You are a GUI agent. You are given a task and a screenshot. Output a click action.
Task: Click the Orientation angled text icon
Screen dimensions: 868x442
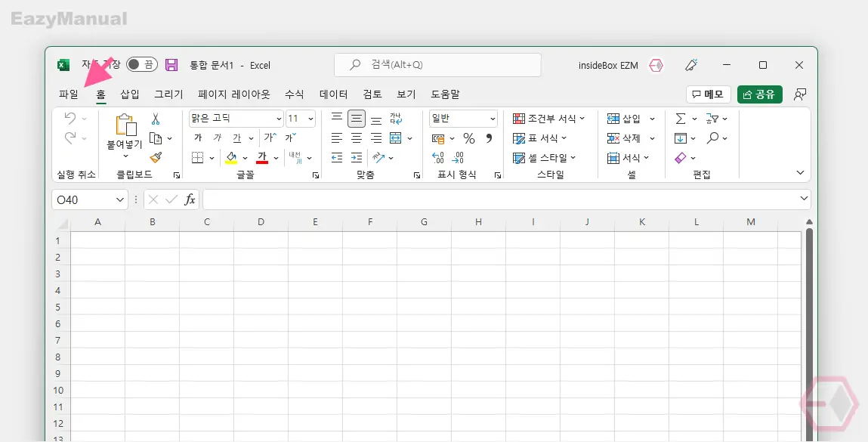click(378, 157)
